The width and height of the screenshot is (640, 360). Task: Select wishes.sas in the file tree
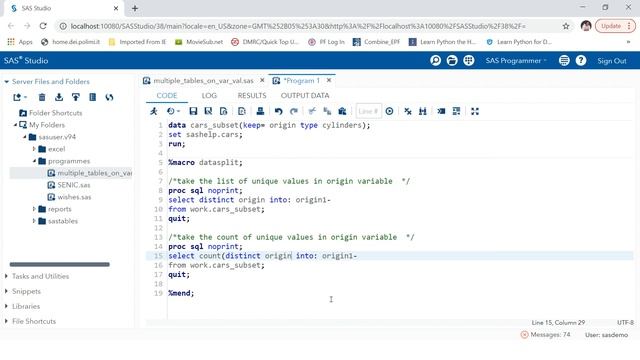pyautogui.click(x=74, y=197)
